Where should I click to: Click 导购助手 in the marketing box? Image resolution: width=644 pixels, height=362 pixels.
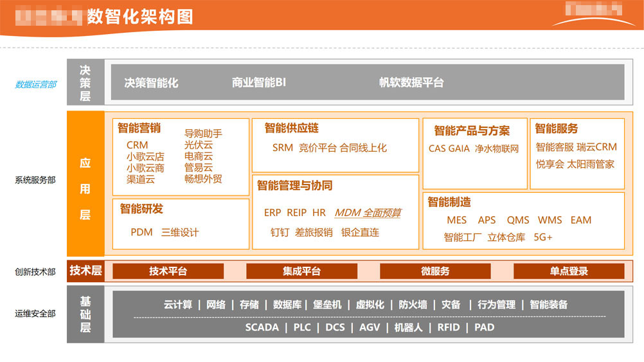(203, 134)
